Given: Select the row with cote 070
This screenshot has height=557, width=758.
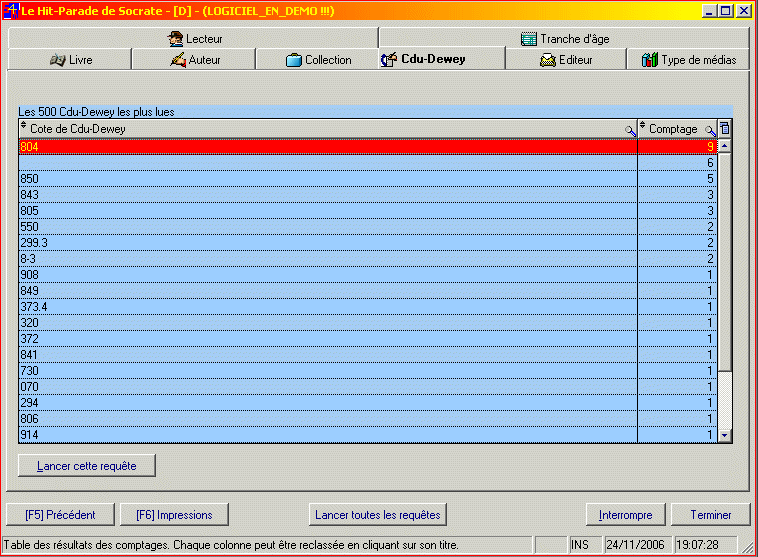Looking at the screenshot, I should coord(367,386).
